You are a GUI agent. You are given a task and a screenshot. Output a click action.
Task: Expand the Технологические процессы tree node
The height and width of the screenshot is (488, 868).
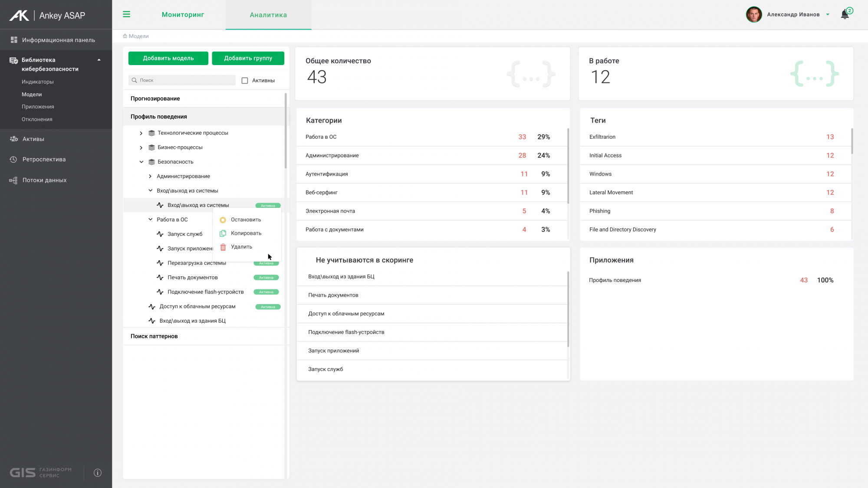(141, 133)
